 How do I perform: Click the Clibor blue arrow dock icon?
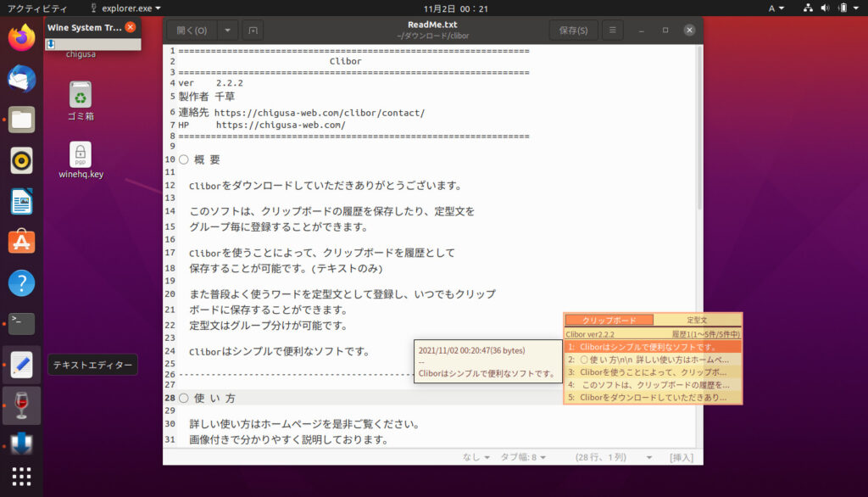[x=21, y=444]
